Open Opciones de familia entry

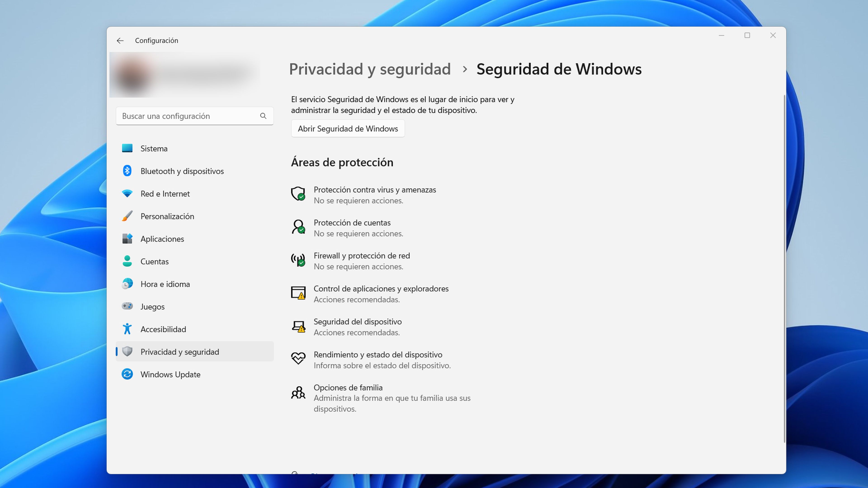click(x=381, y=398)
